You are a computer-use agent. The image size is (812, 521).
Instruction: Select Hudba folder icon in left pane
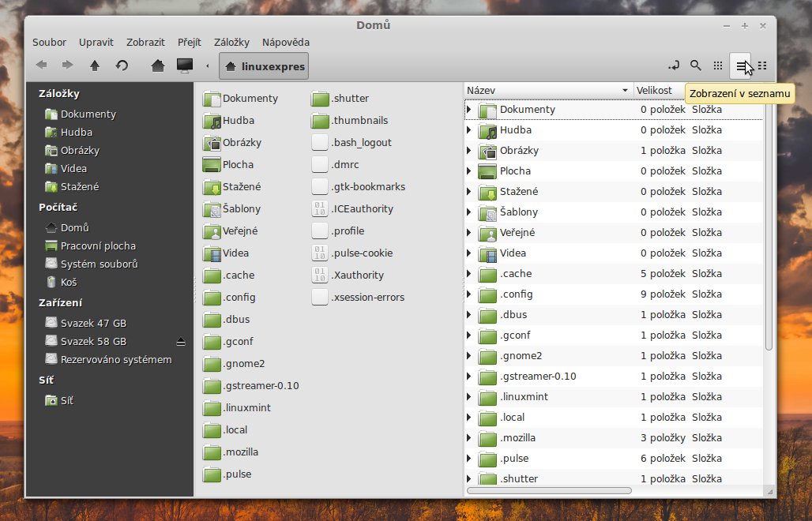tap(212, 121)
